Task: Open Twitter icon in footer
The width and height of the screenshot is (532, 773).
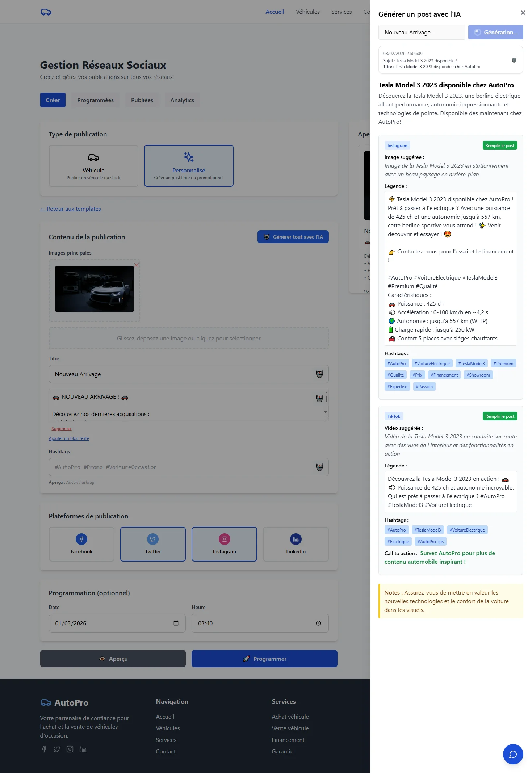Action: (x=57, y=749)
